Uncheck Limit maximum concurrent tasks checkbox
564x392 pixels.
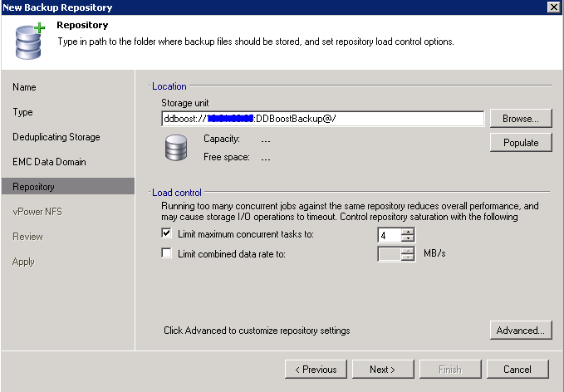pyautogui.click(x=167, y=235)
